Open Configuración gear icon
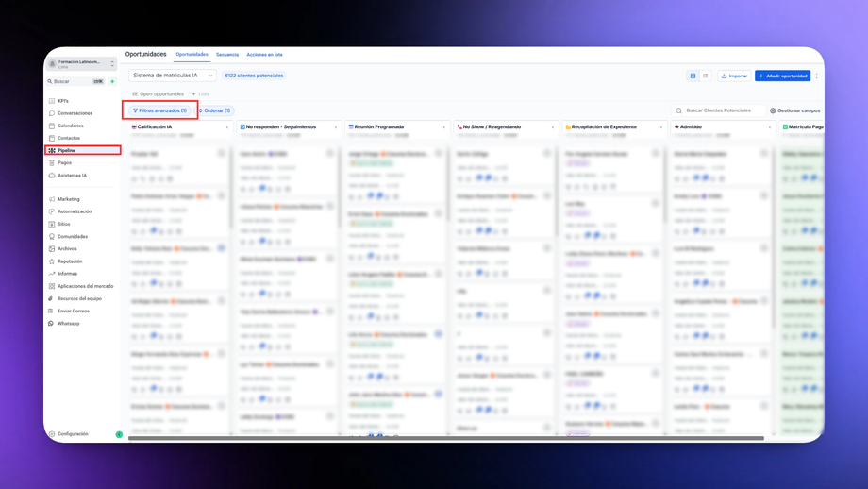Viewport: 868px width, 489px height. click(x=52, y=434)
